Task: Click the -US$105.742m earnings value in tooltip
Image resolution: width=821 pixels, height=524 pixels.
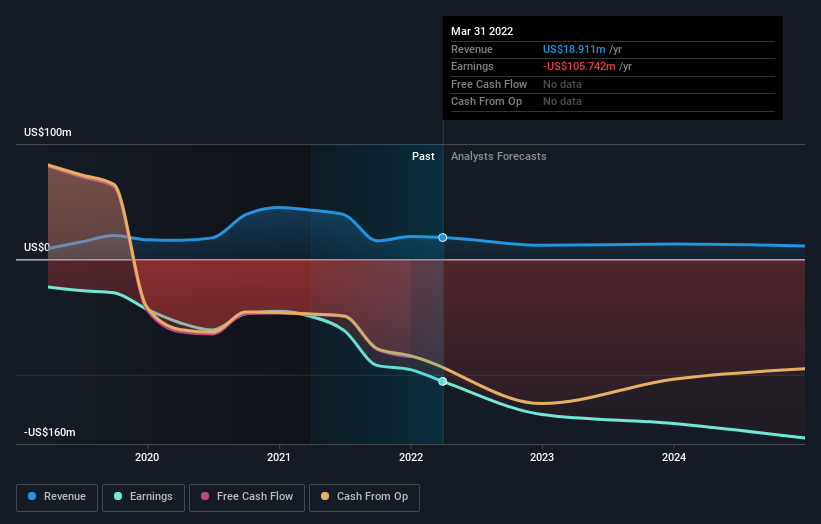Action: click(579, 66)
